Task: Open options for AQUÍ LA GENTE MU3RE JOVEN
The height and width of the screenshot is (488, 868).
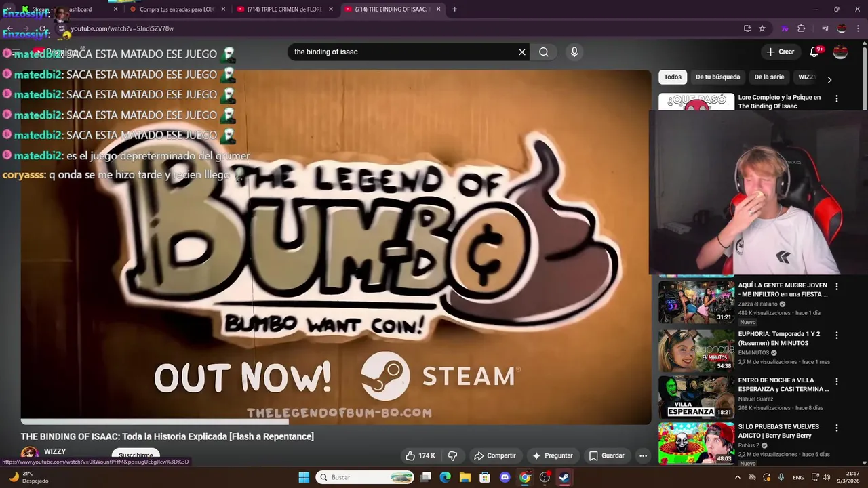Action: pyautogui.click(x=836, y=287)
